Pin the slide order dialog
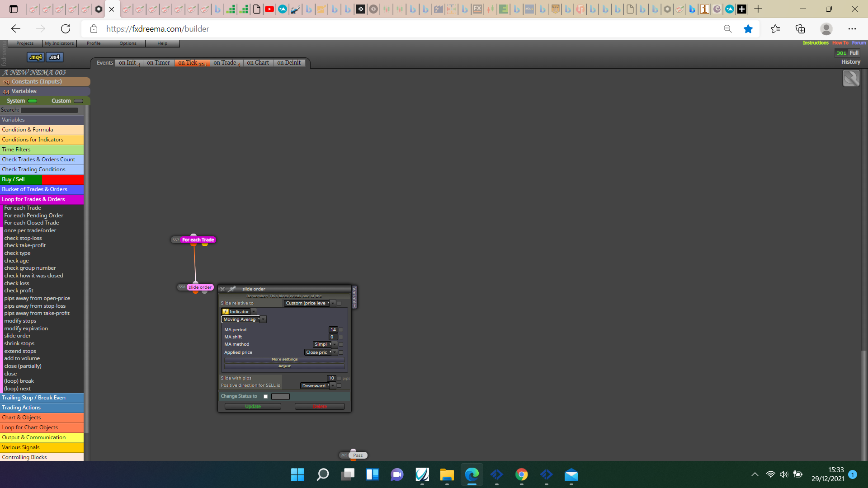The image size is (868, 488). click(232, 289)
